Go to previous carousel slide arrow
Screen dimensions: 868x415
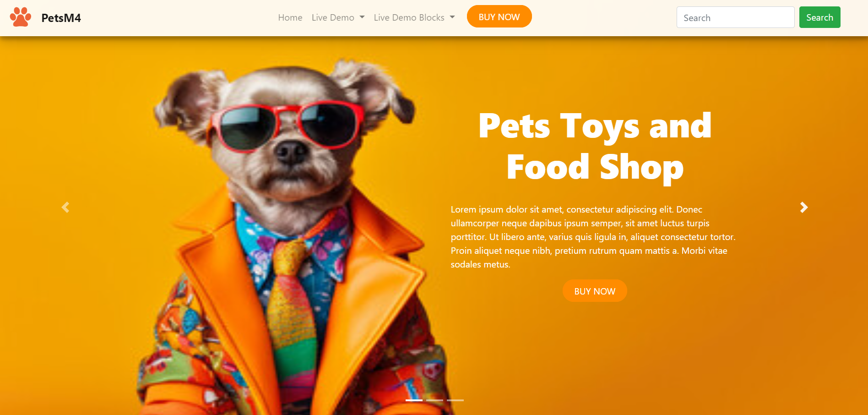[x=65, y=207]
